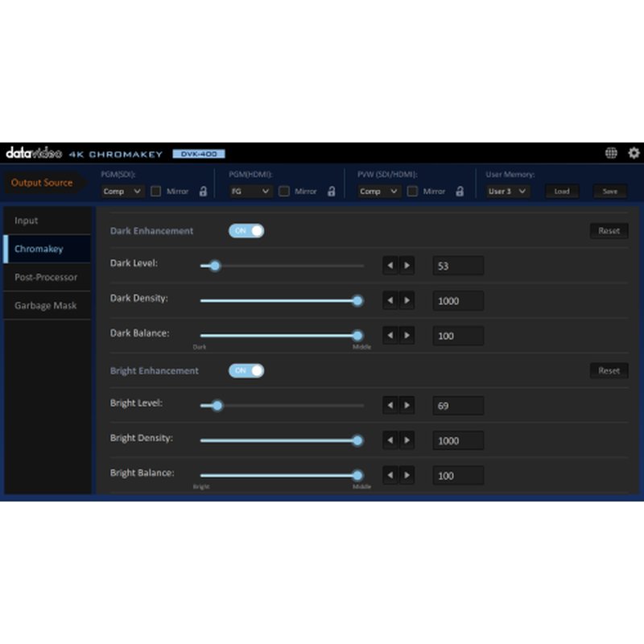Turn off Dark Enhancement toggle
This screenshot has height=644, width=644.
coord(246,231)
